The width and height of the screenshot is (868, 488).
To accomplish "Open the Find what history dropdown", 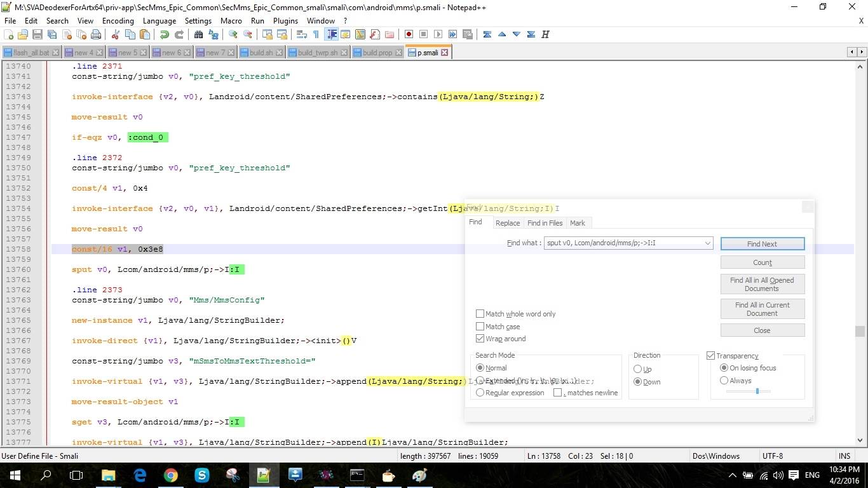I will coord(707,243).
